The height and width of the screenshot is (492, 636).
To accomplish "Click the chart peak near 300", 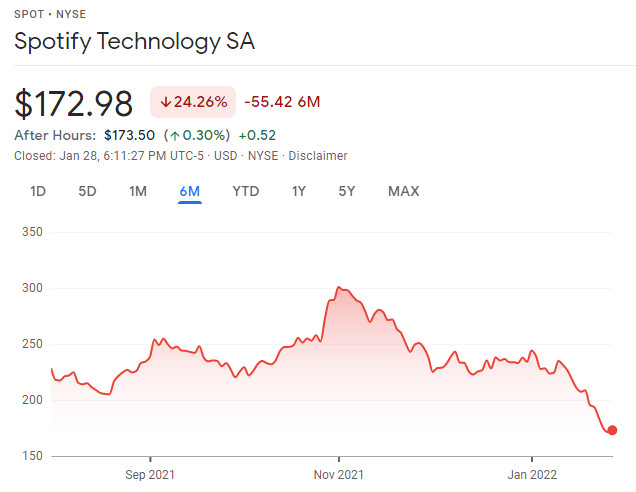I will tap(339, 288).
